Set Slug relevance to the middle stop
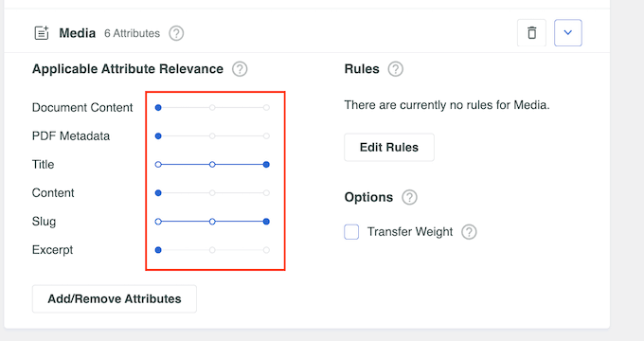Viewport: 644px width, 341px height. 212,222
